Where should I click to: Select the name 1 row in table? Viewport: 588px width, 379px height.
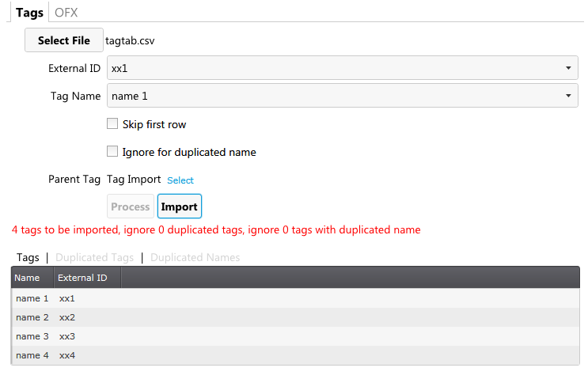coord(295,298)
